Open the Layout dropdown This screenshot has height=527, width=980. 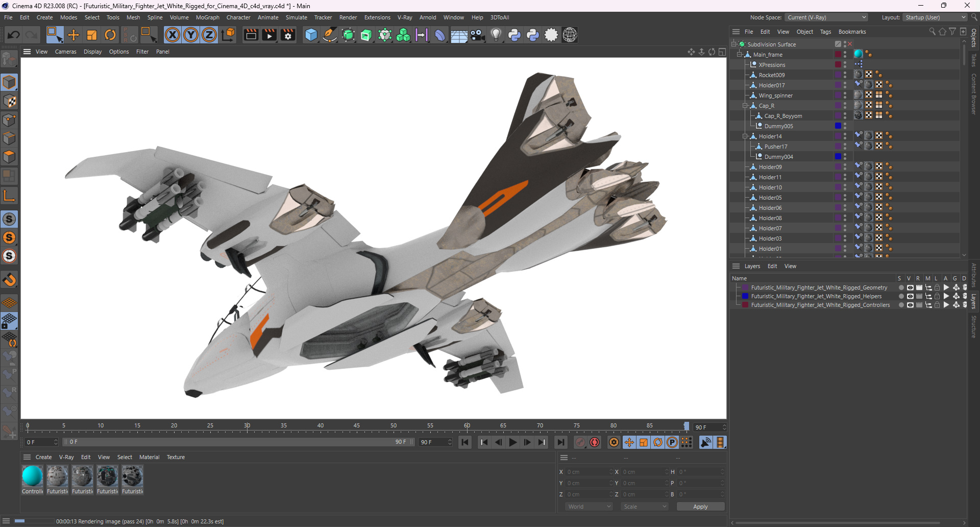tap(935, 17)
